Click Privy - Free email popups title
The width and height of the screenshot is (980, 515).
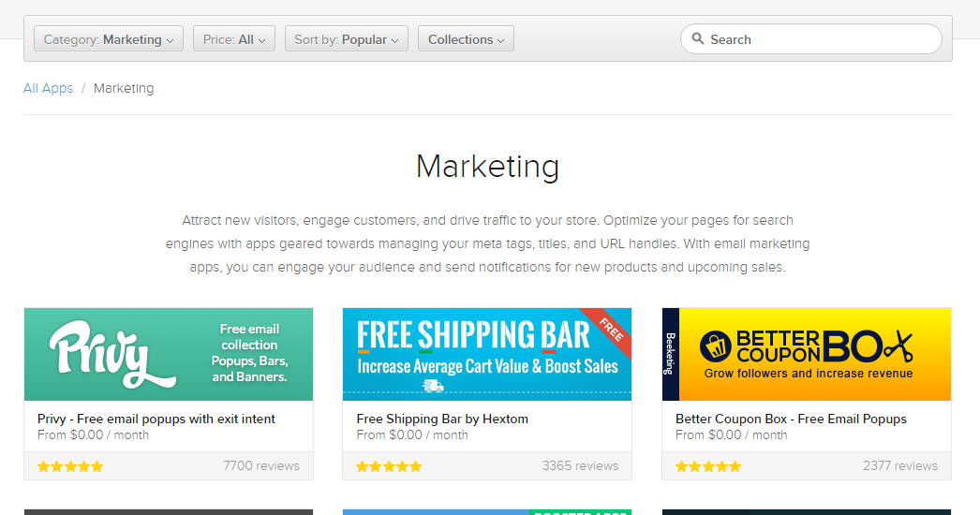(156, 419)
